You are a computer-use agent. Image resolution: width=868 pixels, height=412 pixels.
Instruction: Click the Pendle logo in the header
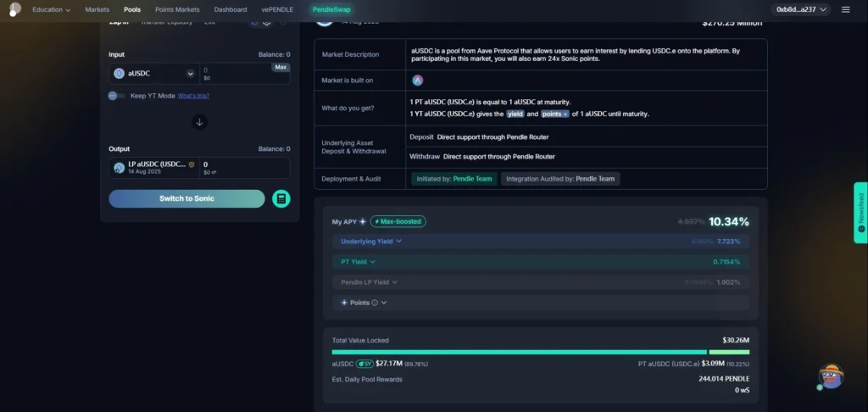point(15,9)
